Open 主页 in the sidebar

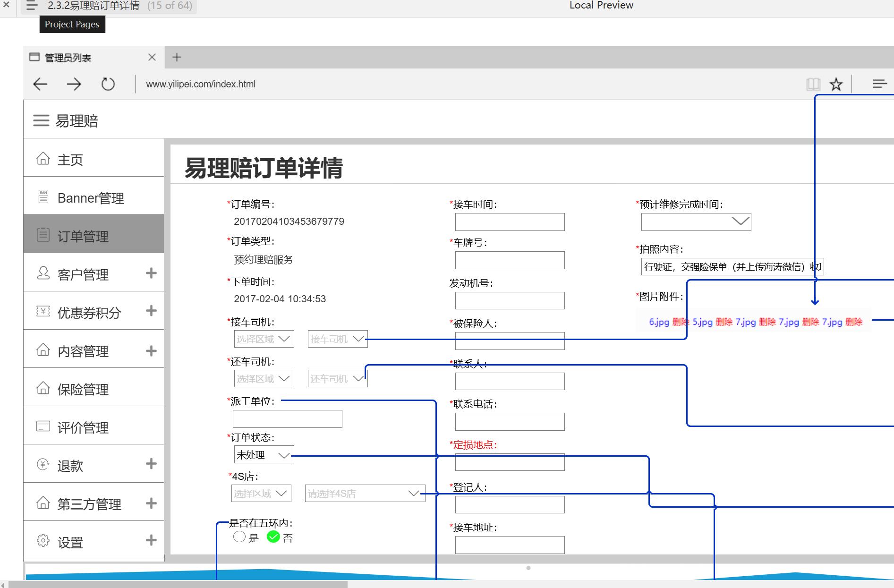click(94, 158)
